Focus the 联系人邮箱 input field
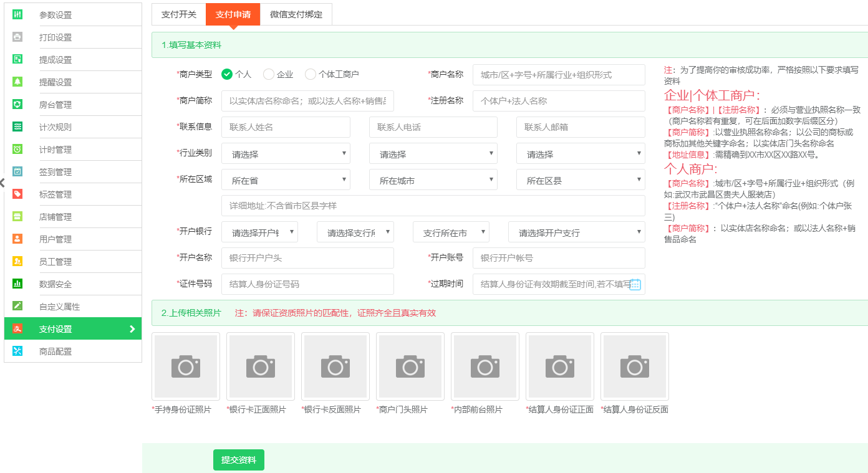The image size is (868, 473). 581,127
